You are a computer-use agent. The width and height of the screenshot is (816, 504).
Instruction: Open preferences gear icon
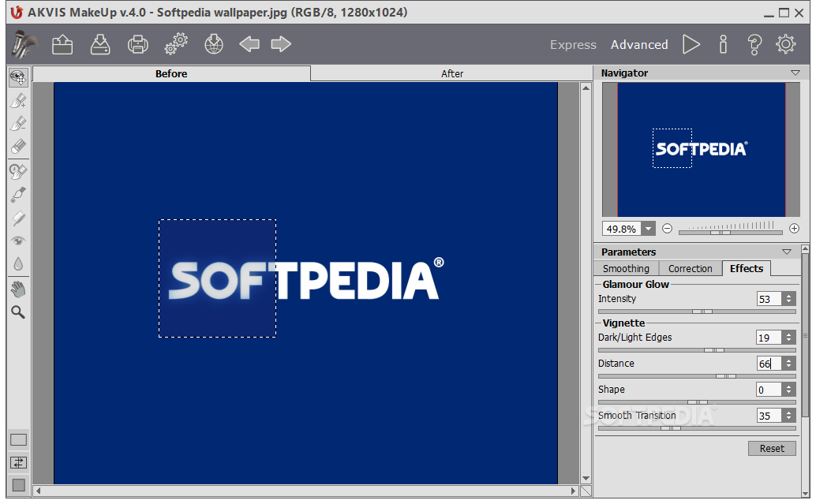786,45
